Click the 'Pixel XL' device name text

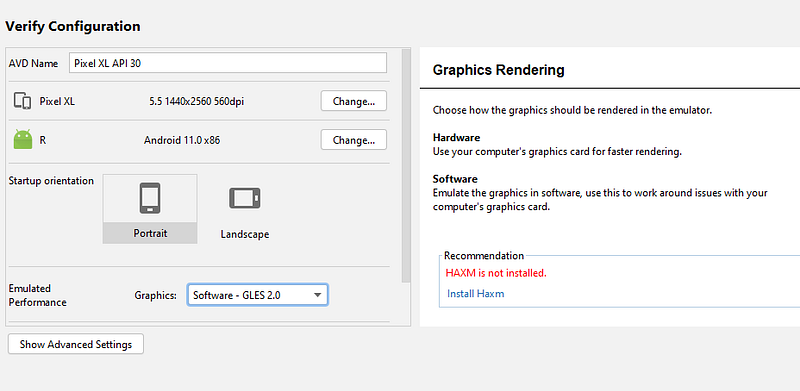57,101
